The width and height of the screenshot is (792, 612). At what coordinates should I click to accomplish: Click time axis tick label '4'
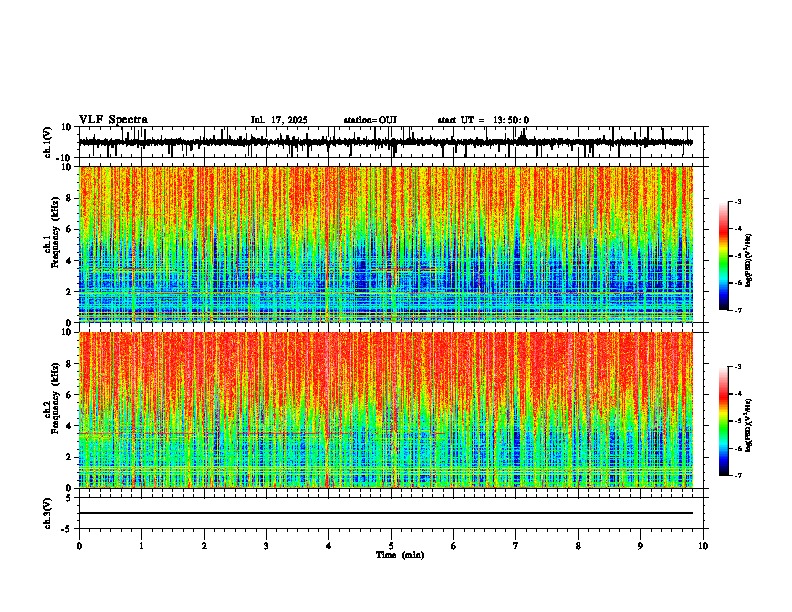[x=329, y=546]
